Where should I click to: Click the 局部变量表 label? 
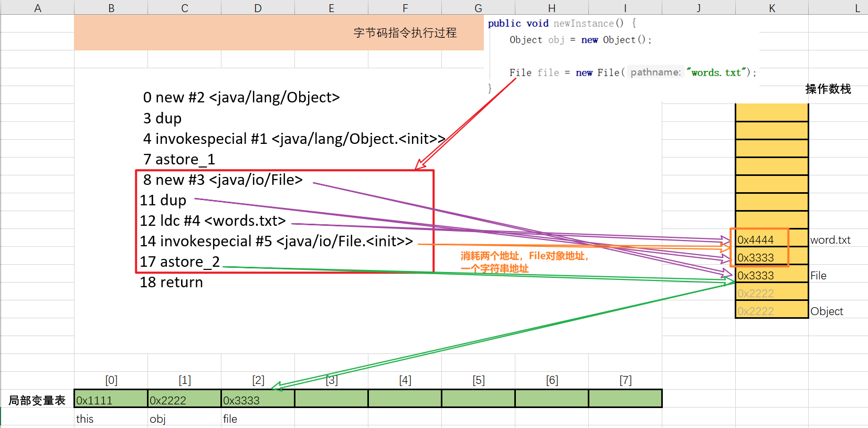pyautogui.click(x=37, y=400)
